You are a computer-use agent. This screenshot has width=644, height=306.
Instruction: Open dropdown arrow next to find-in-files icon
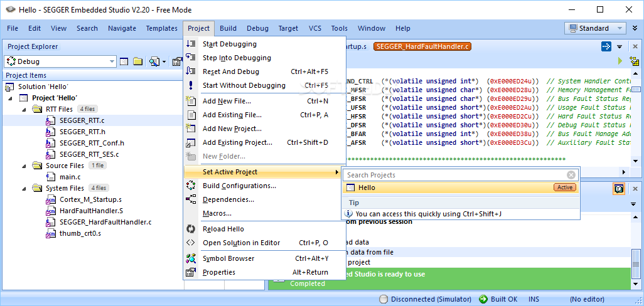pyautogui.click(x=164, y=61)
